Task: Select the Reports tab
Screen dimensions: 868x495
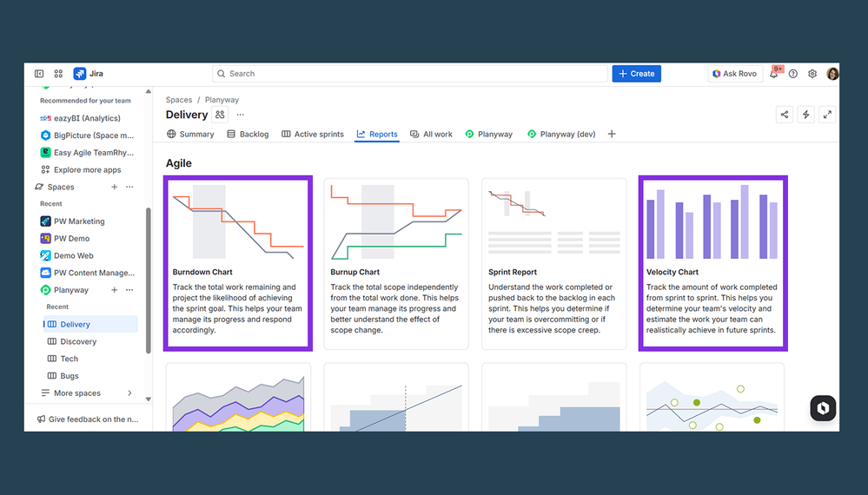Action: pyautogui.click(x=377, y=134)
